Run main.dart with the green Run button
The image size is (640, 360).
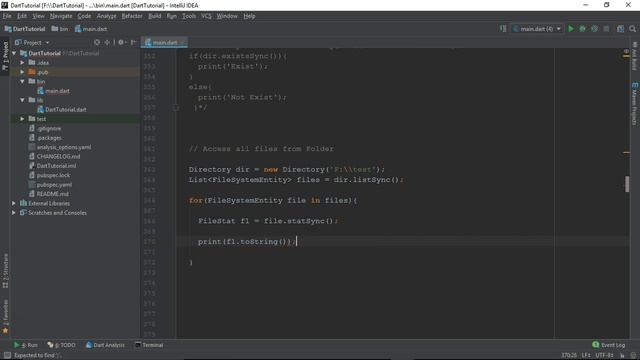click(x=571, y=29)
